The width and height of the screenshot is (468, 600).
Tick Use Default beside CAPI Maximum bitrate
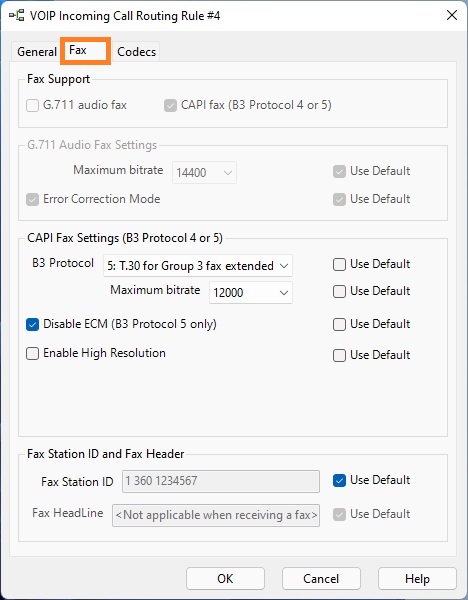tap(339, 292)
